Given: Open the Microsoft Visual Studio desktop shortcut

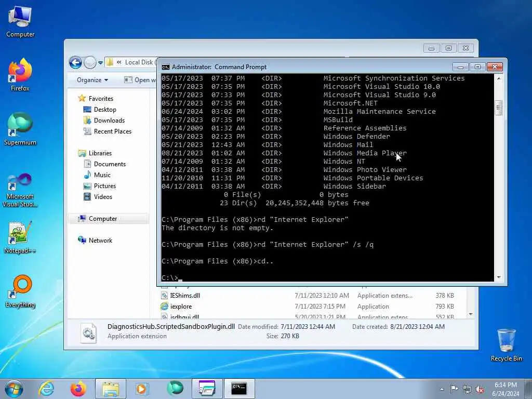Looking at the screenshot, I should pyautogui.click(x=20, y=190).
